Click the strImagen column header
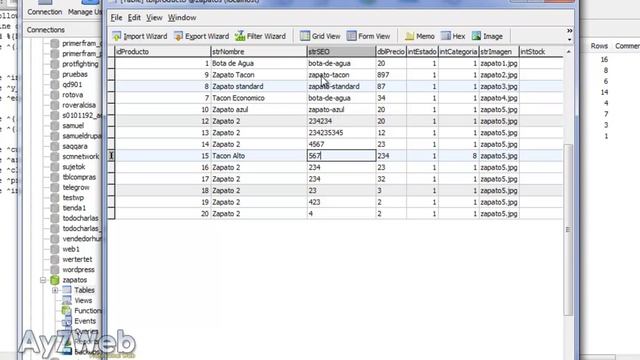 tap(499, 52)
